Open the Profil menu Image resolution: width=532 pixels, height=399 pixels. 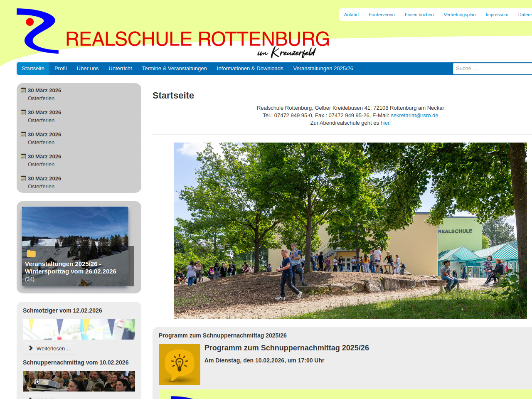pyautogui.click(x=60, y=69)
